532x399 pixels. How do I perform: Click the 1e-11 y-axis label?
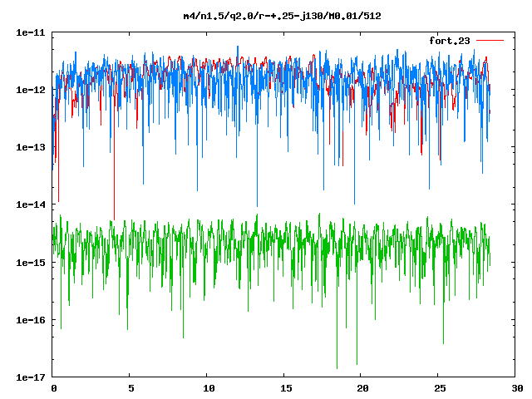pyautogui.click(x=31, y=32)
